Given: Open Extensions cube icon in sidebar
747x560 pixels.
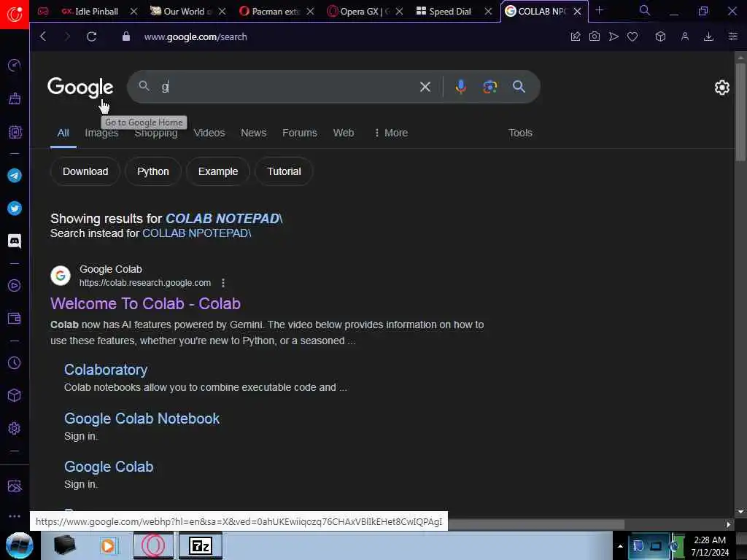Looking at the screenshot, I should pos(15,395).
